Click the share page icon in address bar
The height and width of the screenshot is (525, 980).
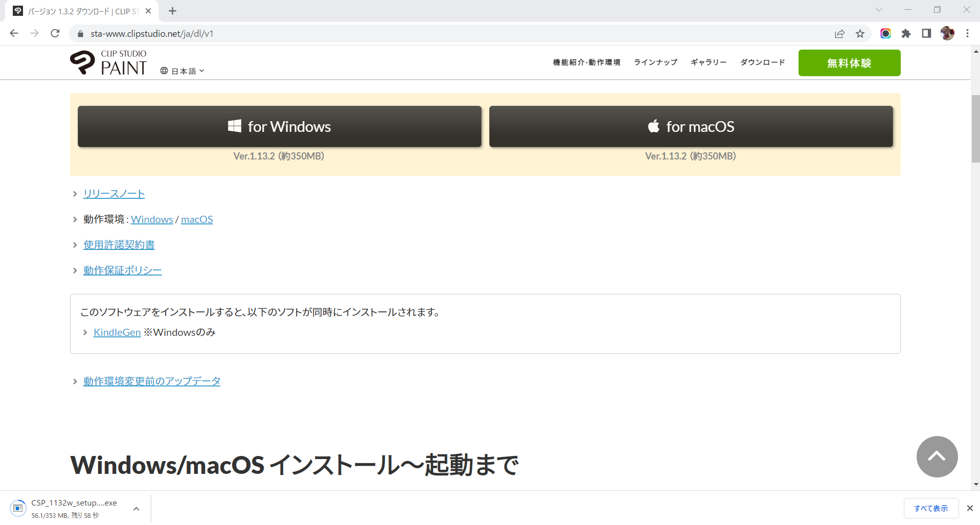(x=839, y=34)
